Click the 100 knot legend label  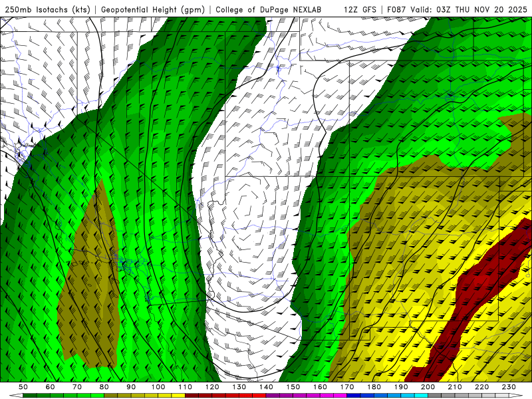158,387
